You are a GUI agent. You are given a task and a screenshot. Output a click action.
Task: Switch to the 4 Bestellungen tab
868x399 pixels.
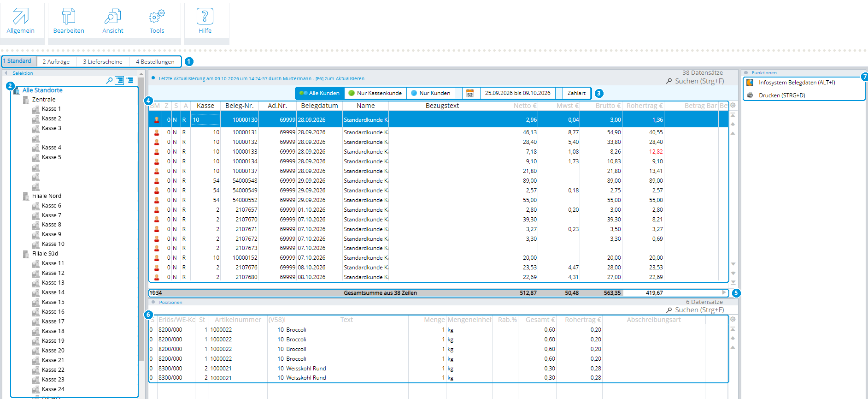(155, 62)
